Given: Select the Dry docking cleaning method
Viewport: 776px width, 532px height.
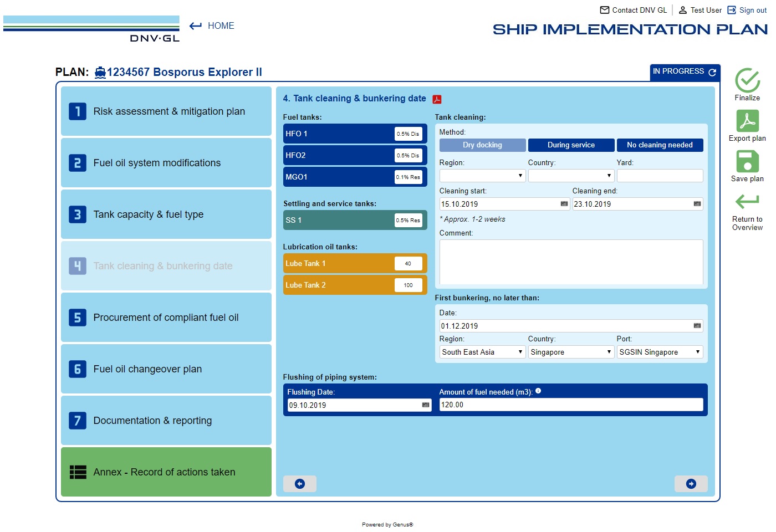Looking at the screenshot, I should pyautogui.click(x=482, y=145).
